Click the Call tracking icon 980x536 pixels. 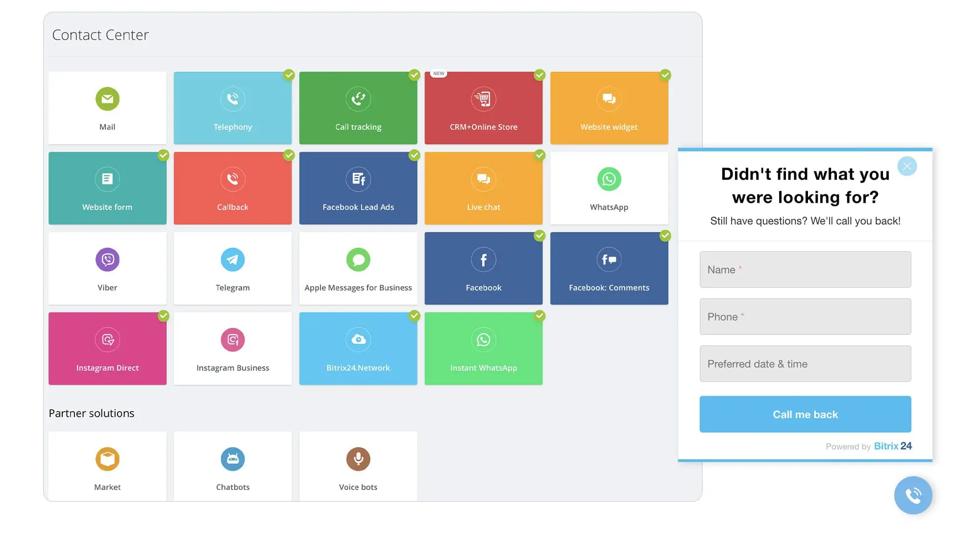[358, 99]
